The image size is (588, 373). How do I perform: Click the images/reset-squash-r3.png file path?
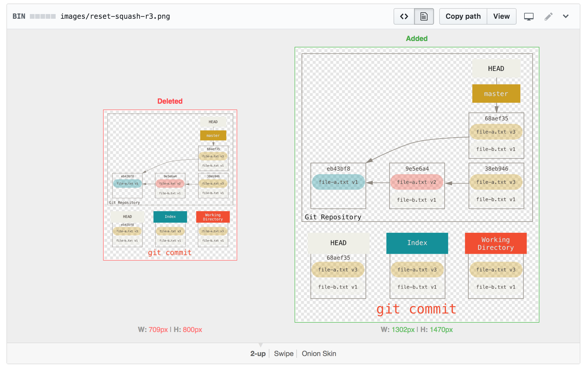(x=115, y=16)
